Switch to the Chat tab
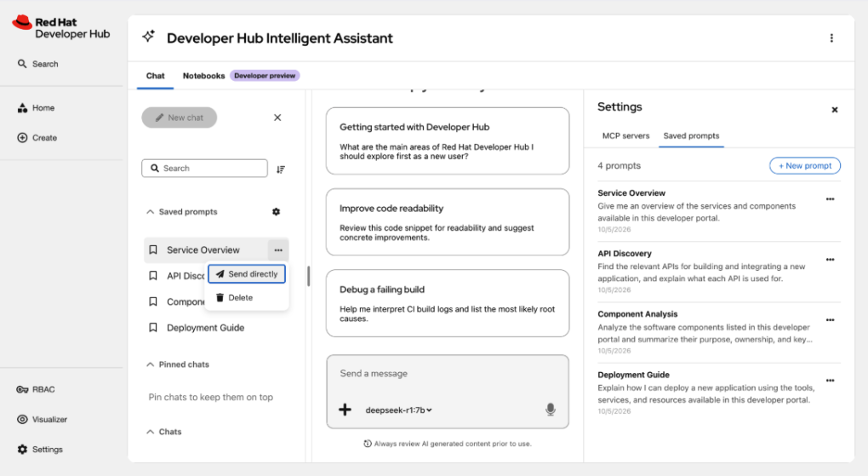868x476 pixels. pyautogui.click(x=155, y=76)
